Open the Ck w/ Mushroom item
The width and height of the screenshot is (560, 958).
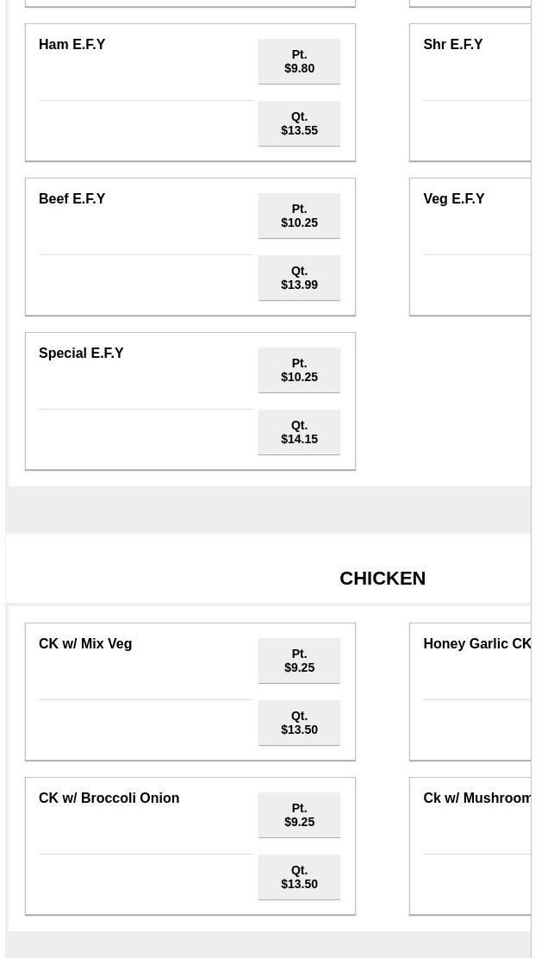pos(476,798)
